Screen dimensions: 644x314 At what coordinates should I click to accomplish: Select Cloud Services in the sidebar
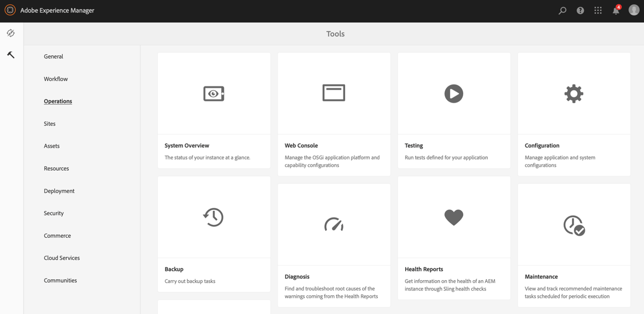(61, 258)
